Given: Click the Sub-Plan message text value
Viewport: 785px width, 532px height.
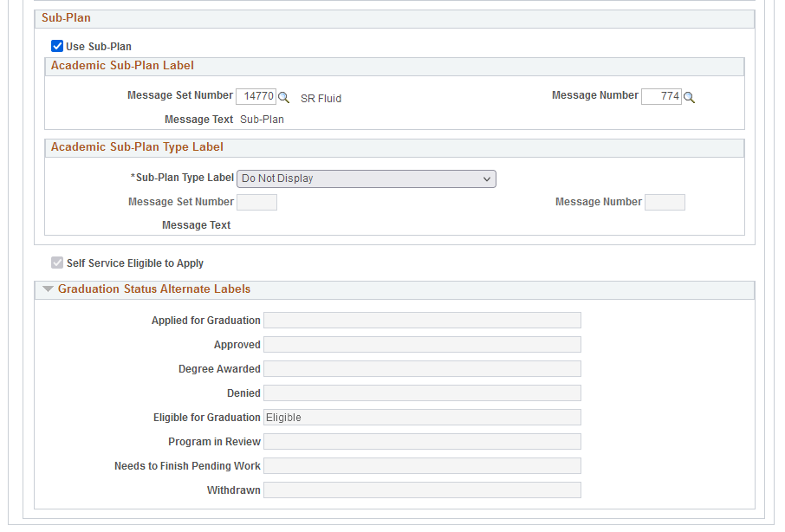Looking at the screenshot, I should click(x=262, y=120).
